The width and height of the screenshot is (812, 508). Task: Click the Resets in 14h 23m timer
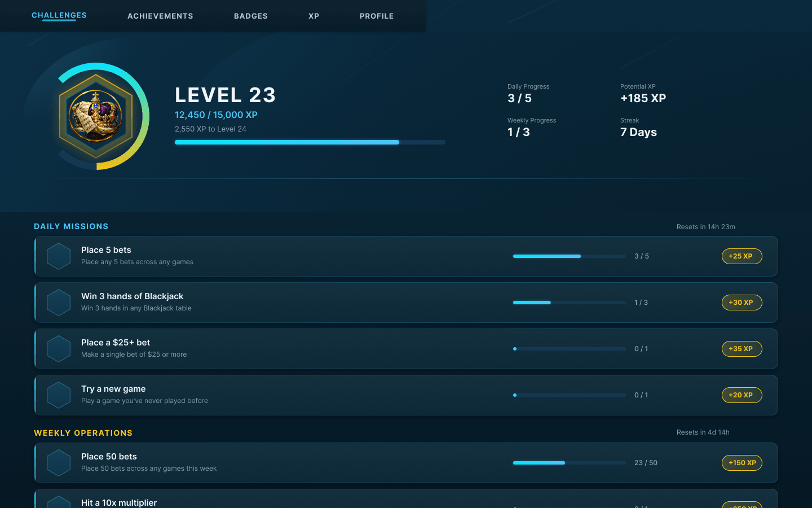coord(706,227)
